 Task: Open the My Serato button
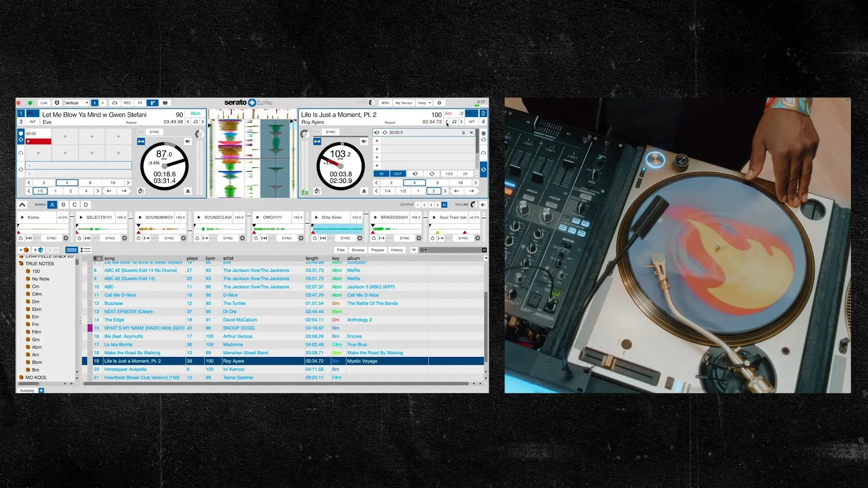pyautogui.click(x=404, y=103)
